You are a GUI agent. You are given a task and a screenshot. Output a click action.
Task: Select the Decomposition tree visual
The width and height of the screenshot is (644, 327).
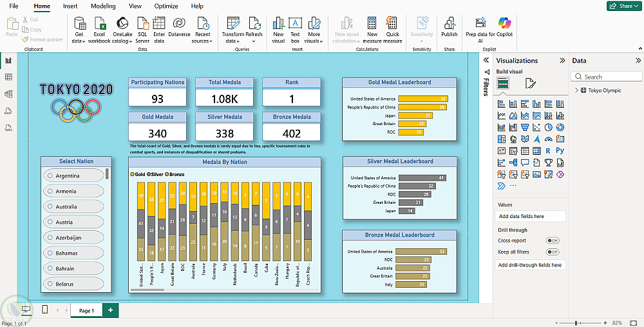coord(513,163)
